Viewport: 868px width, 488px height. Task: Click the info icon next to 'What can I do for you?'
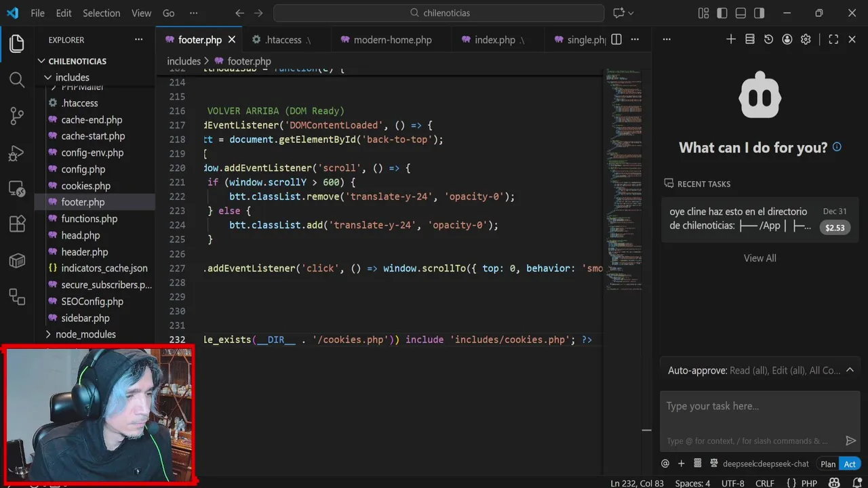(x=837, y=146)
